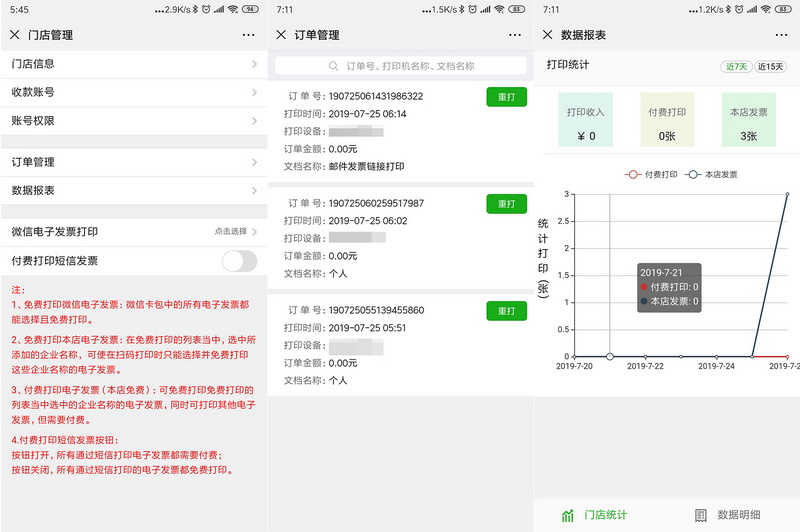This screenshot has height=532, width=800.
Task: Tap the chevron on 账号权限 row
Action: pyautogui.click(x=254, y=121)
